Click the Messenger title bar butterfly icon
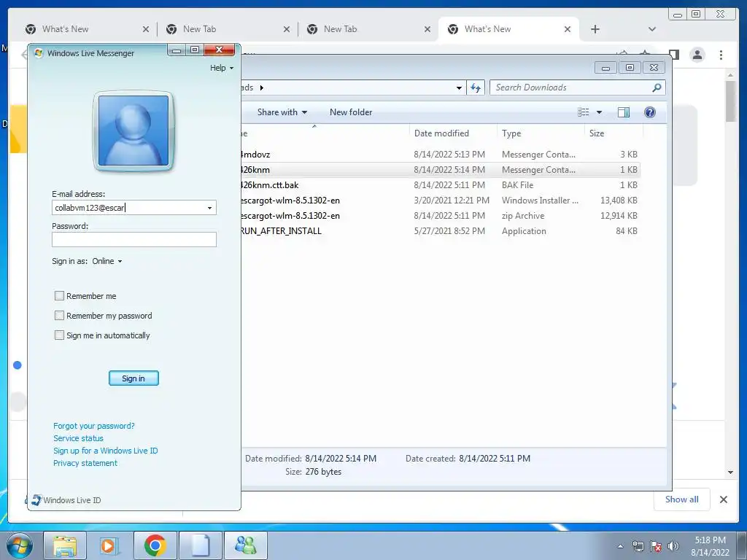 coord(39,52)
